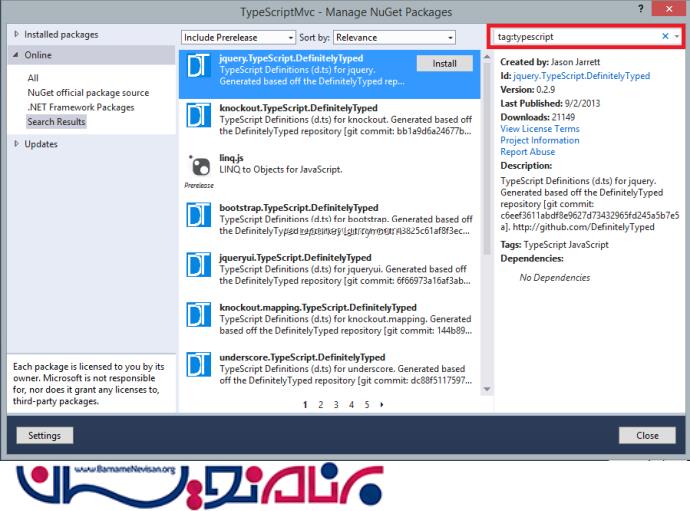Go to results page 3
This screenshot has height=511, width=690.
(x=336, y=404)
